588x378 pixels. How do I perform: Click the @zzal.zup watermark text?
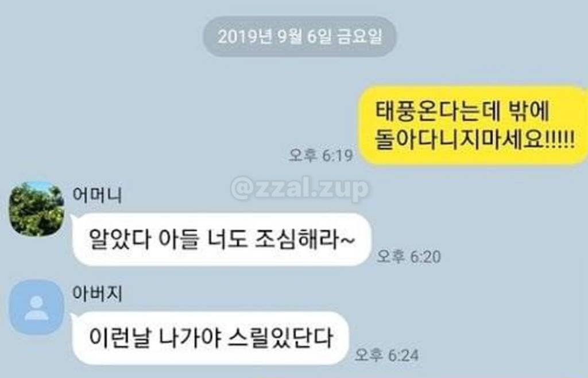click(300, 188)
